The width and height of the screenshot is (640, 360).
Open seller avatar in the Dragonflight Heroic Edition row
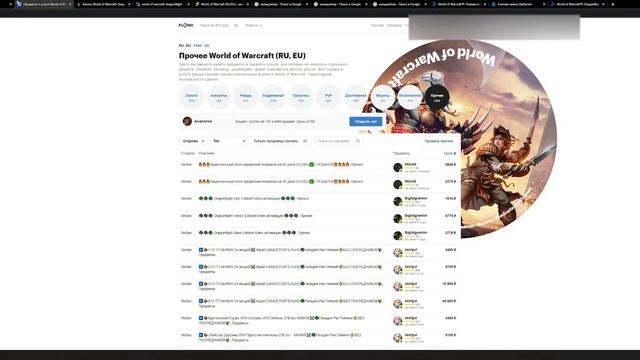coord(398,218)
